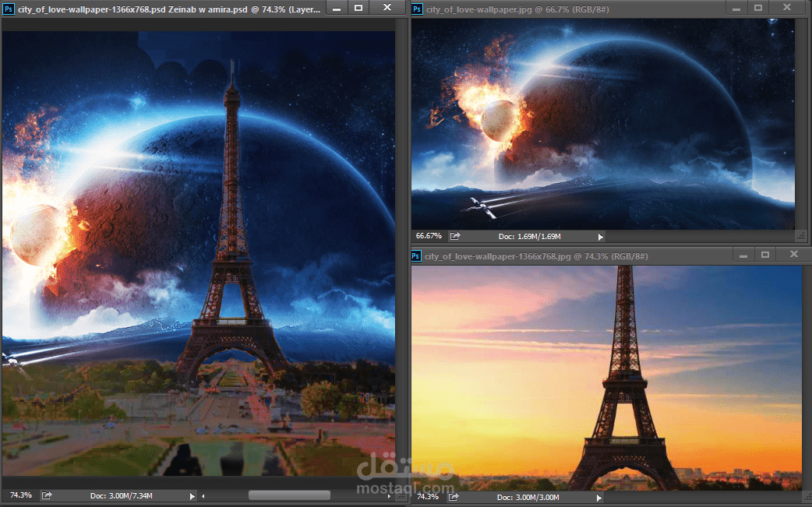The image size is (812, 507).
Task: Click the horizontal scrollbar thumb in the Zeinab w amira.psd window
Action: click(x=289, y=495)
